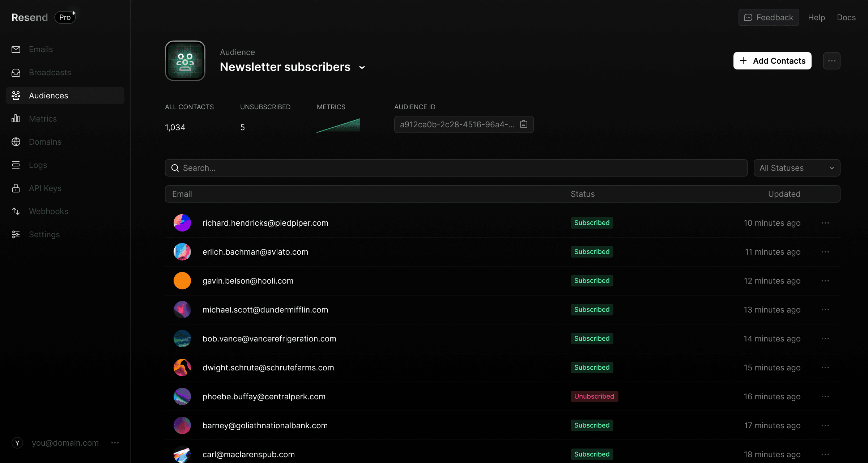This screenshot has height=463, width=868.
Task: Click the search magnifier icon
Action: pos(175,168)
